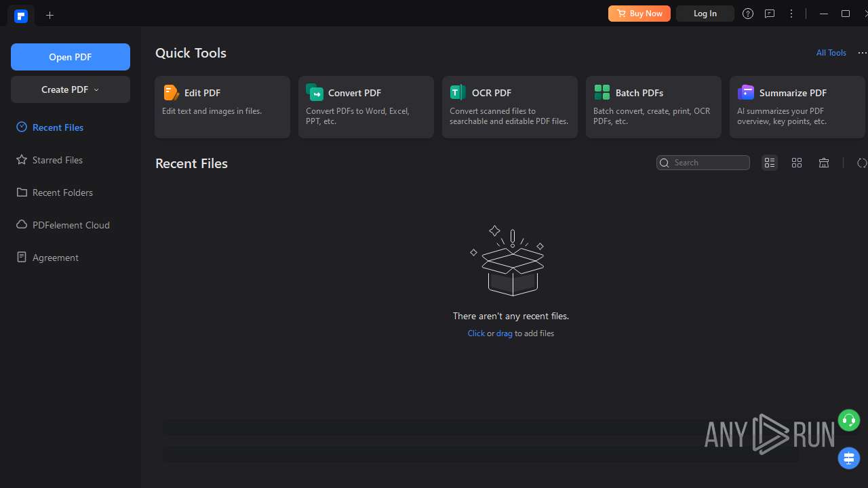Click the PDFelement Cloud icon
The height and width of the screenshot is (488, 868).
(22, 224)
